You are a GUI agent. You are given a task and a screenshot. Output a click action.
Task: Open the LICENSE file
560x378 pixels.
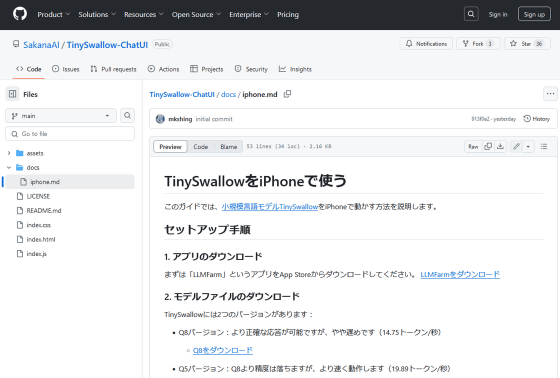(38, 196)
